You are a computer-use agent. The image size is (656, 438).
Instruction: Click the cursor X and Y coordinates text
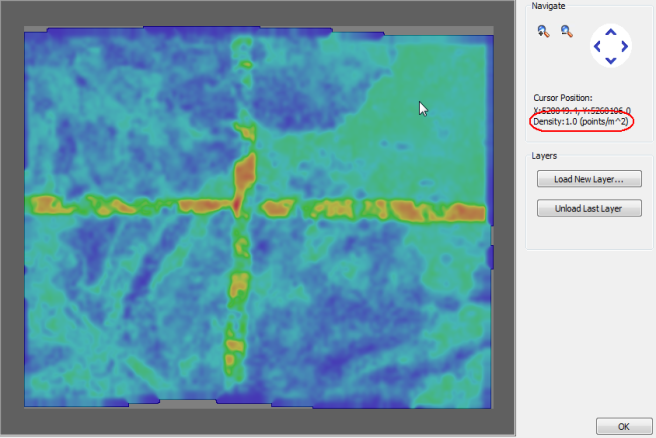point(582,110)
